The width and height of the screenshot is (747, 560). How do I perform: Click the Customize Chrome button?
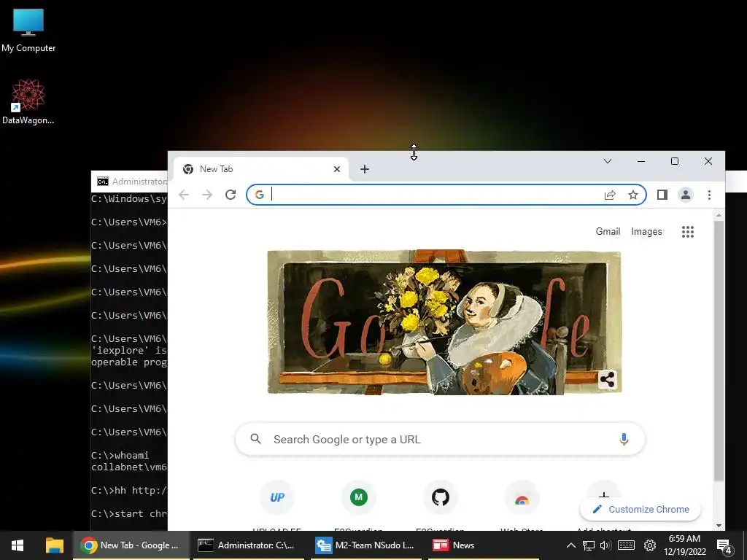click(640, 510)
